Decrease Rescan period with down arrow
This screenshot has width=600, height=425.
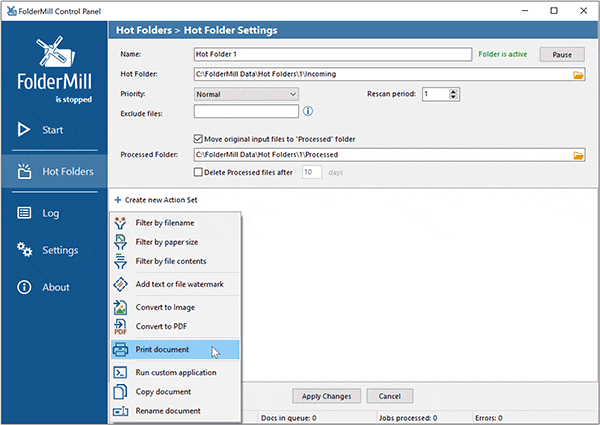(453, 96)
